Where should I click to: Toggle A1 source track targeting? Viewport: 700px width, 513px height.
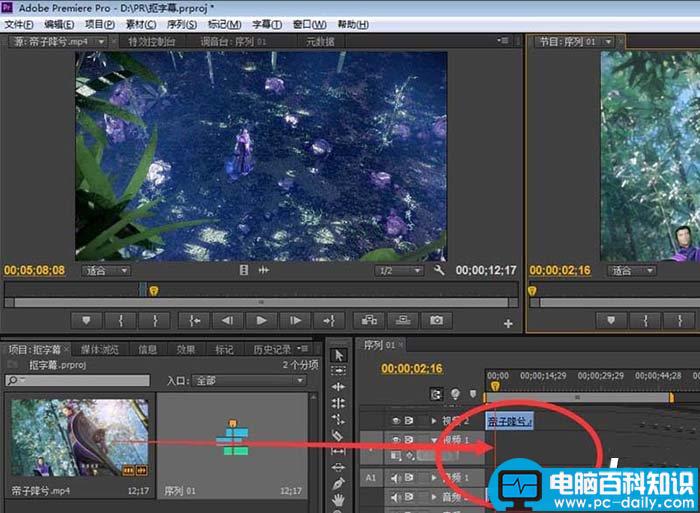371,478
